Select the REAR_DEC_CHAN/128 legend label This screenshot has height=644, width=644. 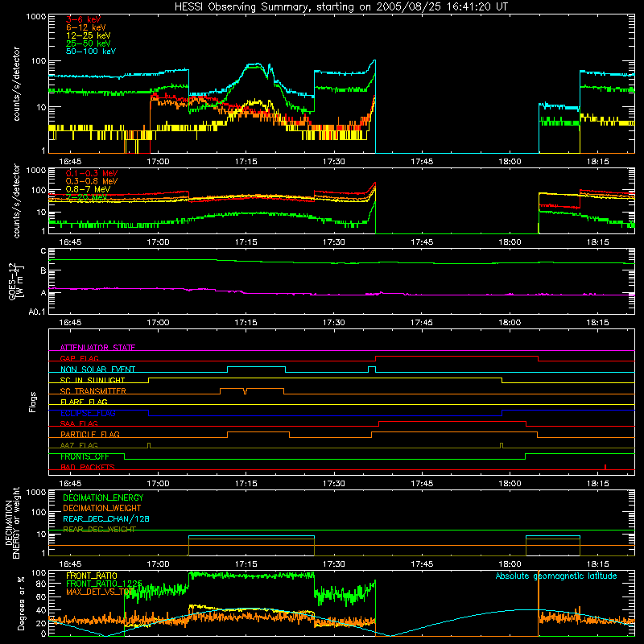point(106,518)
